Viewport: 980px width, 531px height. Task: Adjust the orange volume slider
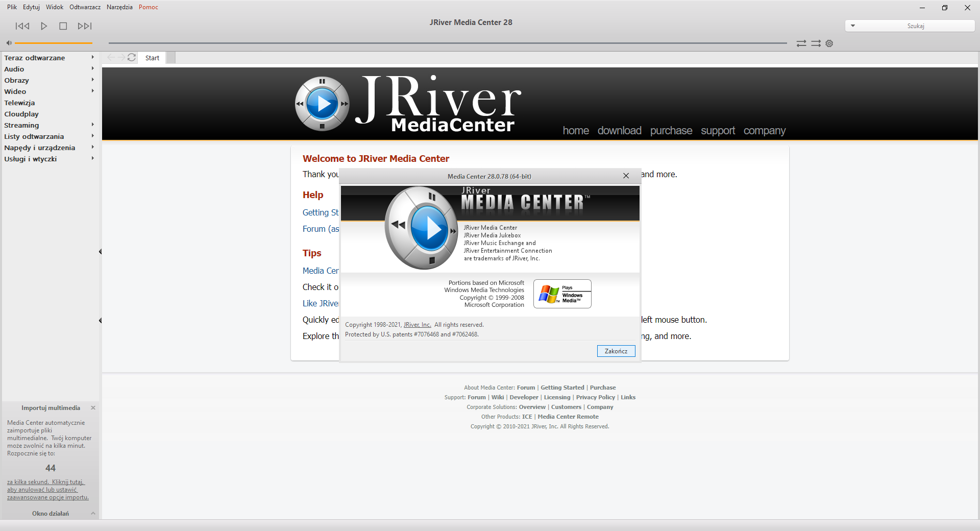[54, 43]
